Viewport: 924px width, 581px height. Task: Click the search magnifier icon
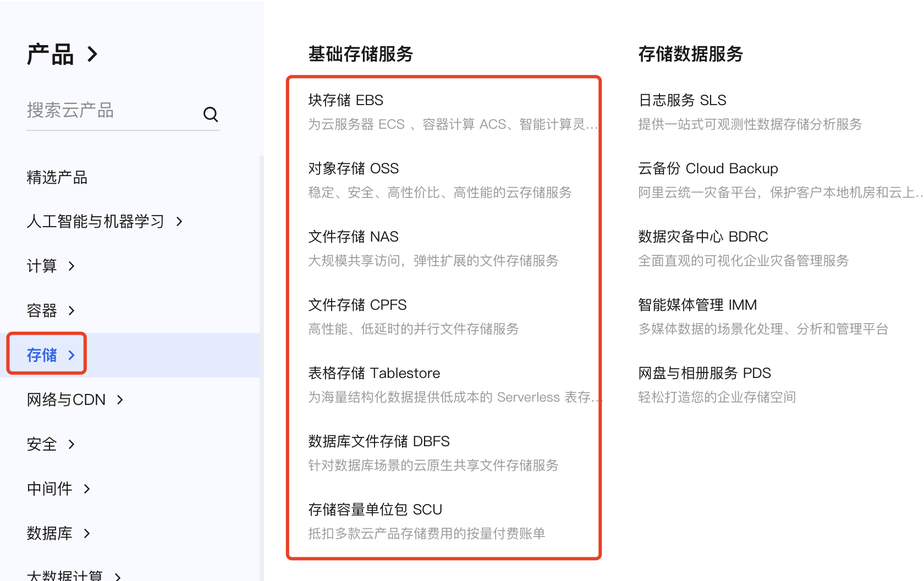pos(211,114)
